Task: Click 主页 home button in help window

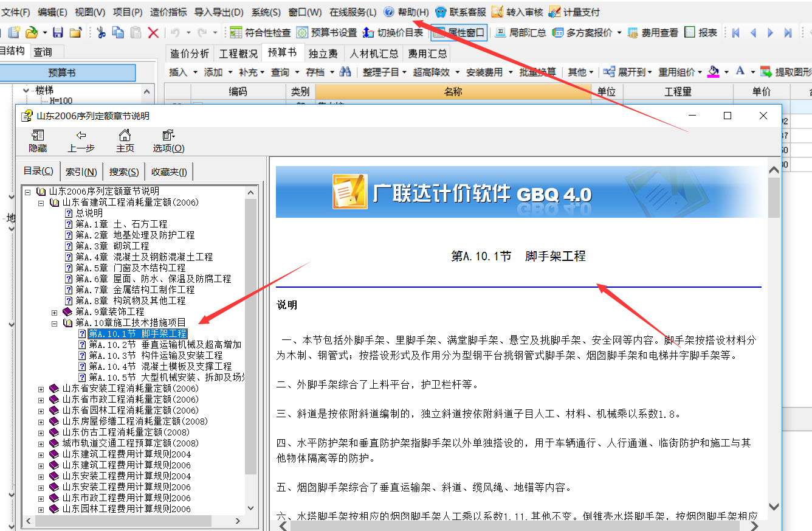Action: [x=125, y=141]
